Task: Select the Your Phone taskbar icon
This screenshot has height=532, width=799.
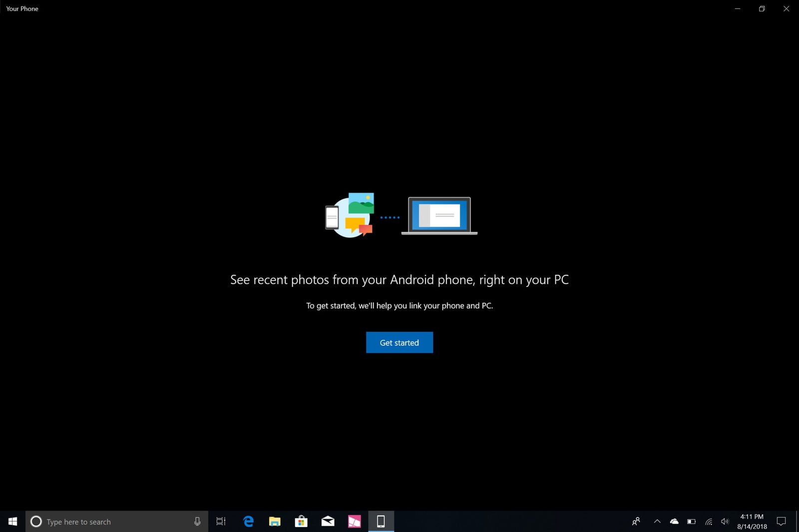Action: 381,522
